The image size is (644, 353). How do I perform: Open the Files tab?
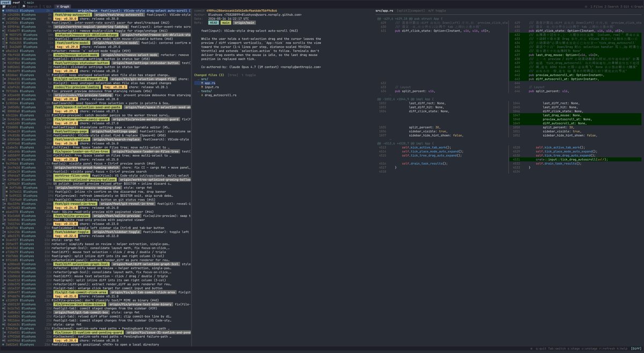click(9, 6)
